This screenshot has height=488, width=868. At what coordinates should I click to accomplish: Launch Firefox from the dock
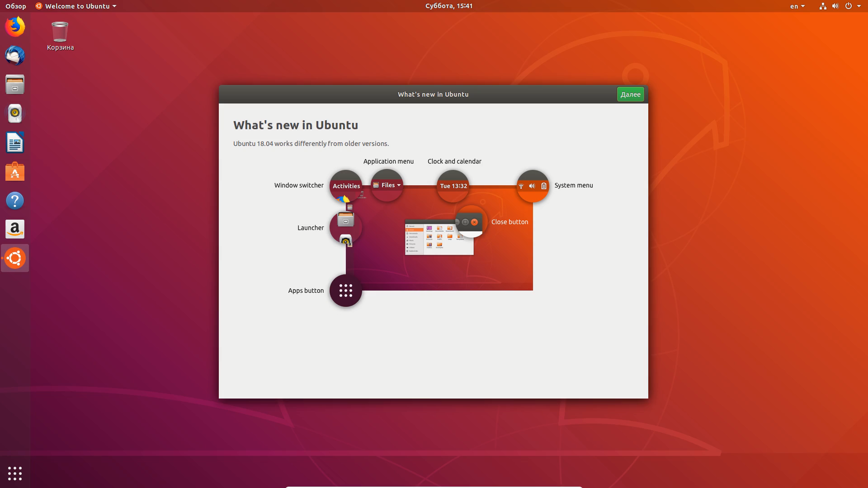15,27
